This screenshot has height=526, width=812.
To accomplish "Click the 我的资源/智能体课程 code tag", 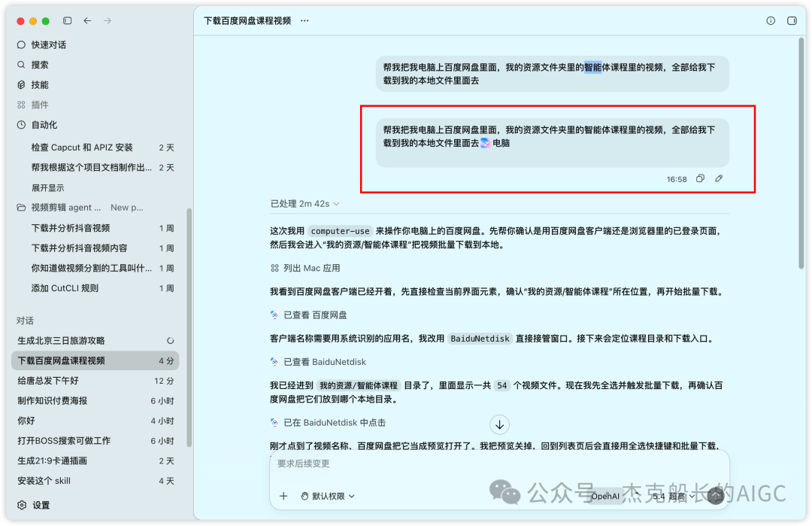I will 359,385.
